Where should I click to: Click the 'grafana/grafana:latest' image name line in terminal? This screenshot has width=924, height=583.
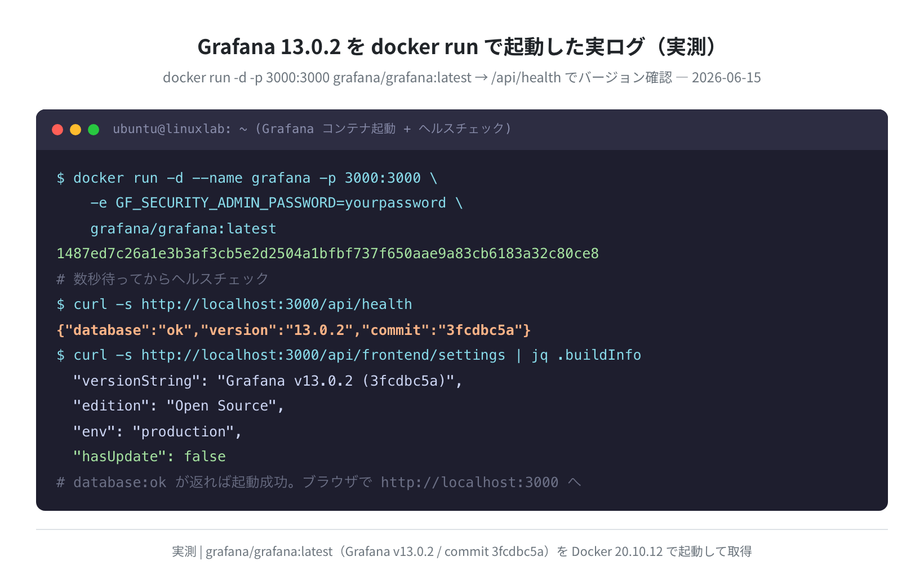(x=183, y=228)
